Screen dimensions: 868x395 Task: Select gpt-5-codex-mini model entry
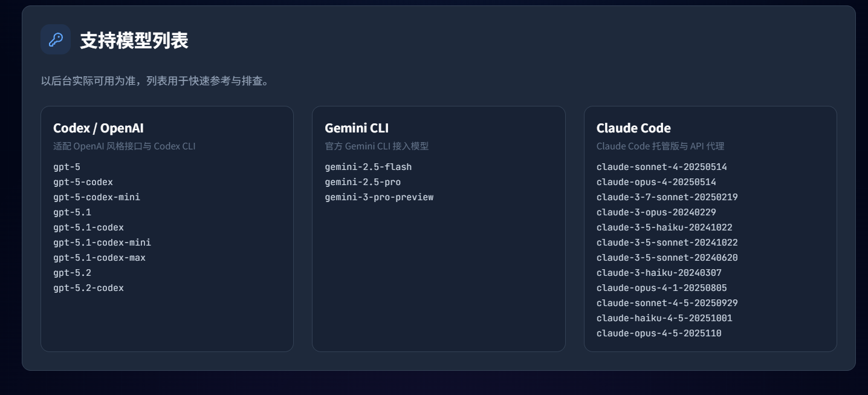point(97,197)
